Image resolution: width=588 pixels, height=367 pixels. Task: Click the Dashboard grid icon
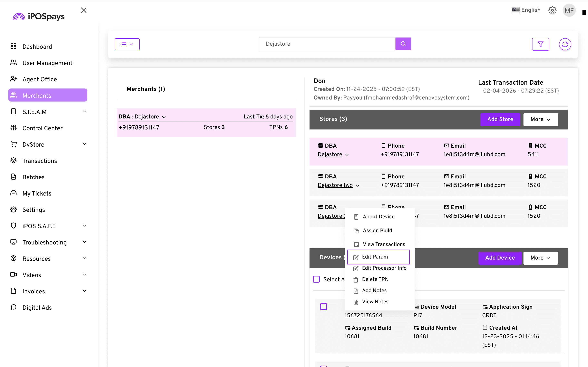coord(14,46)
